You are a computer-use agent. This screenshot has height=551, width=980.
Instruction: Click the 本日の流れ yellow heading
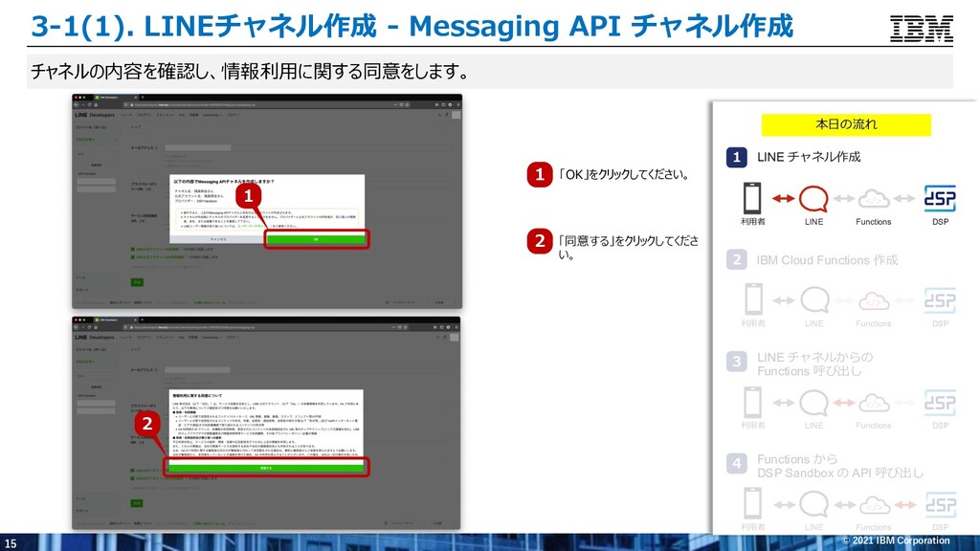[846, 124]
